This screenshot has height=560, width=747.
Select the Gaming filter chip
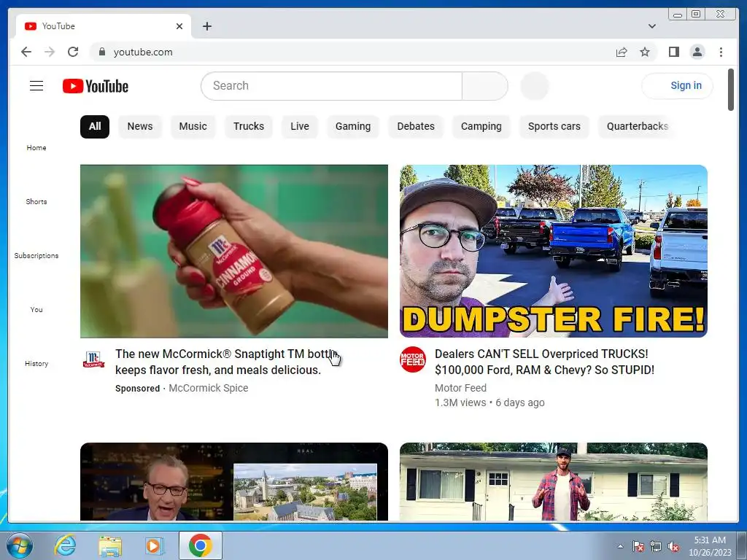pos(353,127)
